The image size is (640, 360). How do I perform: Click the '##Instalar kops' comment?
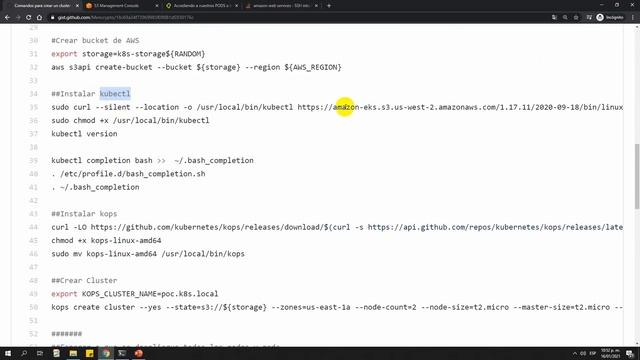(84, 214)
